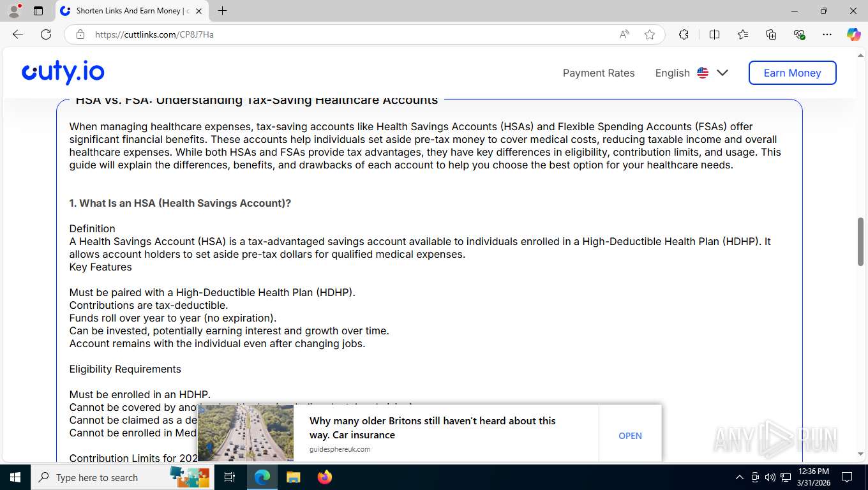Click the "Definition" label
868x490 pixels.
93,228
